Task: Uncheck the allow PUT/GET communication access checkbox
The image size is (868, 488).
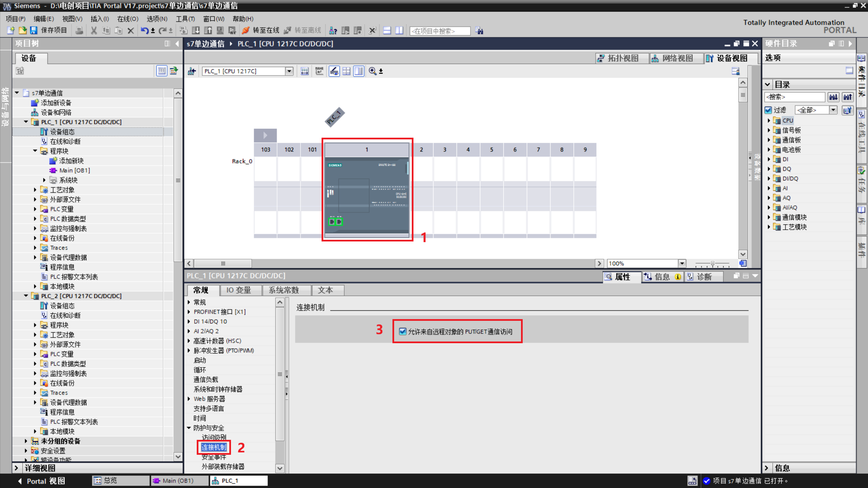Action: pos(403,331)
